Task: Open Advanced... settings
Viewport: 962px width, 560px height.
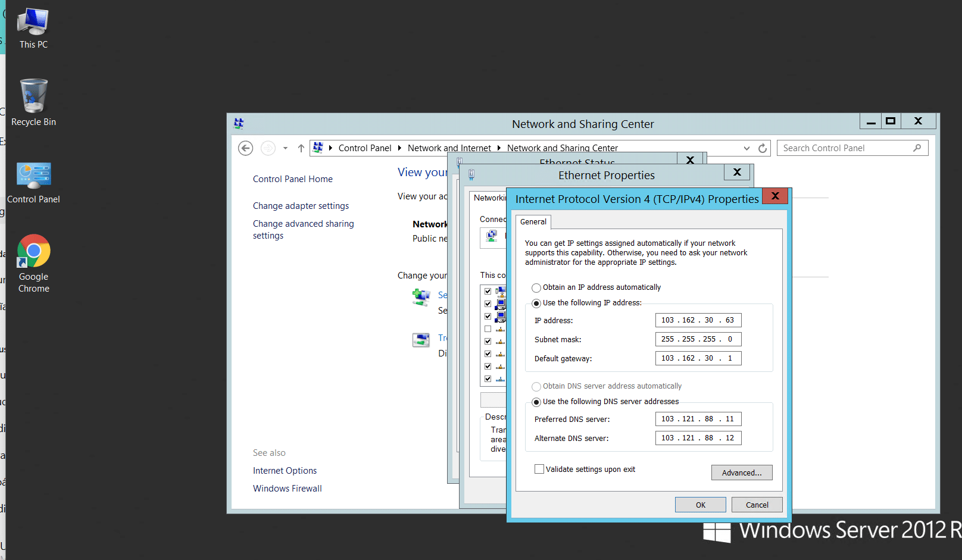Action: click(x=742, y=473)
